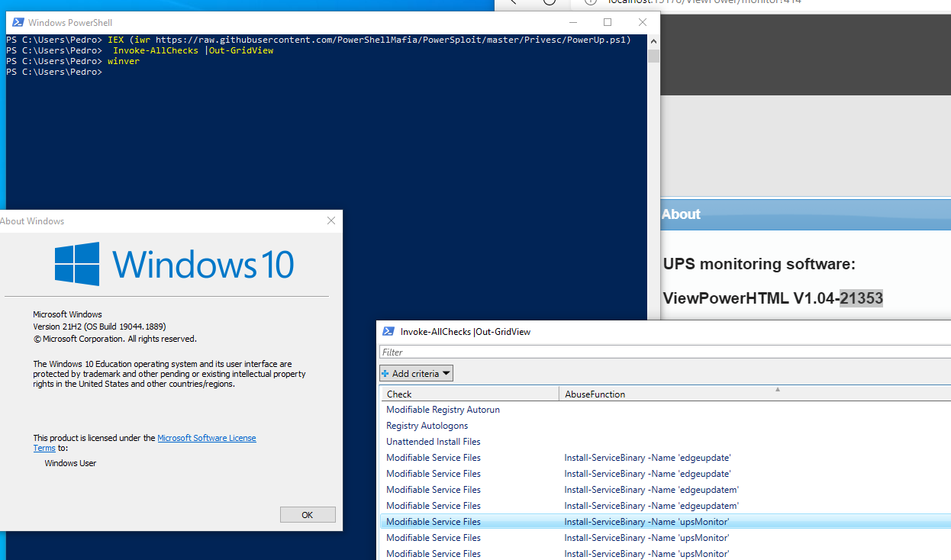
Task: Select the Modifiable Registry Autorun row
Action: [666, 410]
